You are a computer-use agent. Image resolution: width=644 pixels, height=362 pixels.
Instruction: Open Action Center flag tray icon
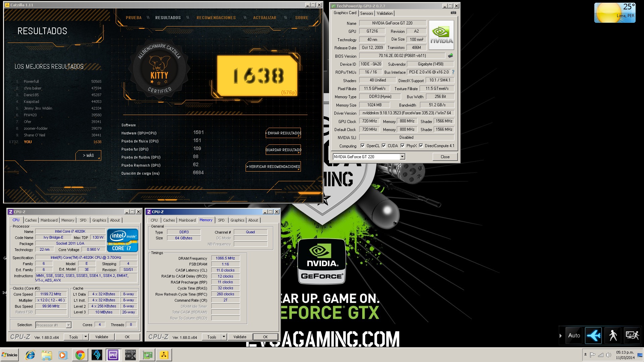point(593,355)
